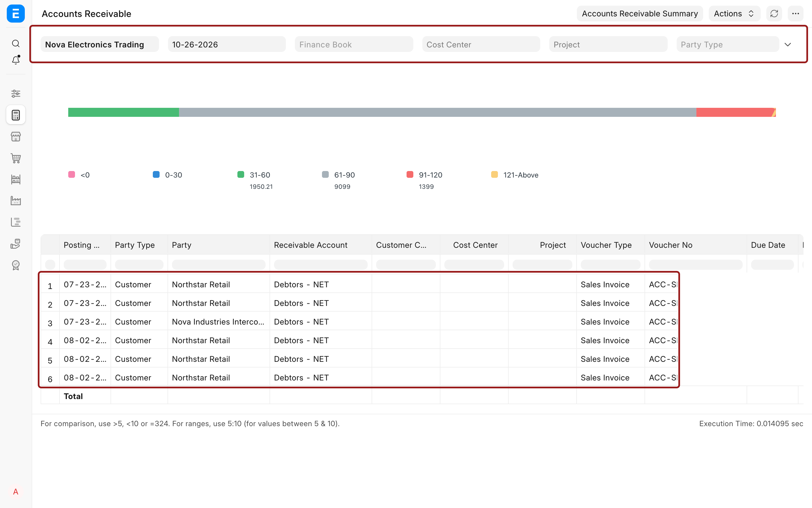Toggle the 121-Above legend entry
This screenshot has width=812, height=508.
click(515, 175)
